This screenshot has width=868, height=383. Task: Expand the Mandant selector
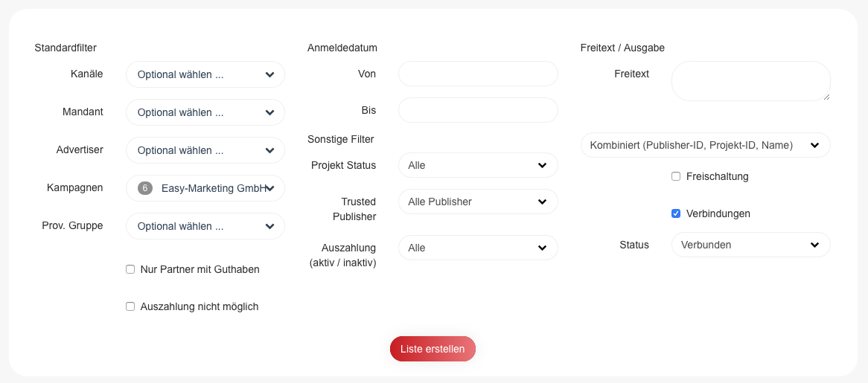tap(205, 112)
